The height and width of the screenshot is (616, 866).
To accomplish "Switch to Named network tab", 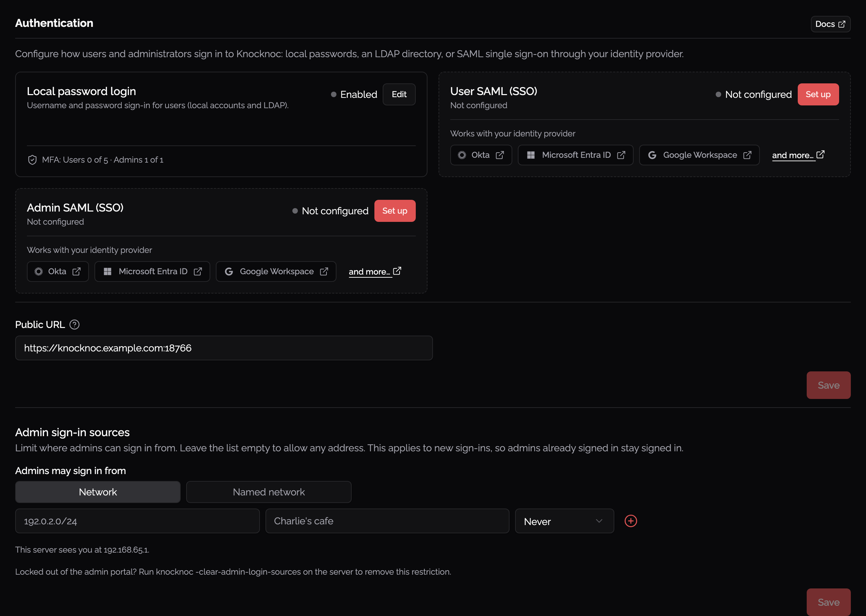I will coord(269,492).
